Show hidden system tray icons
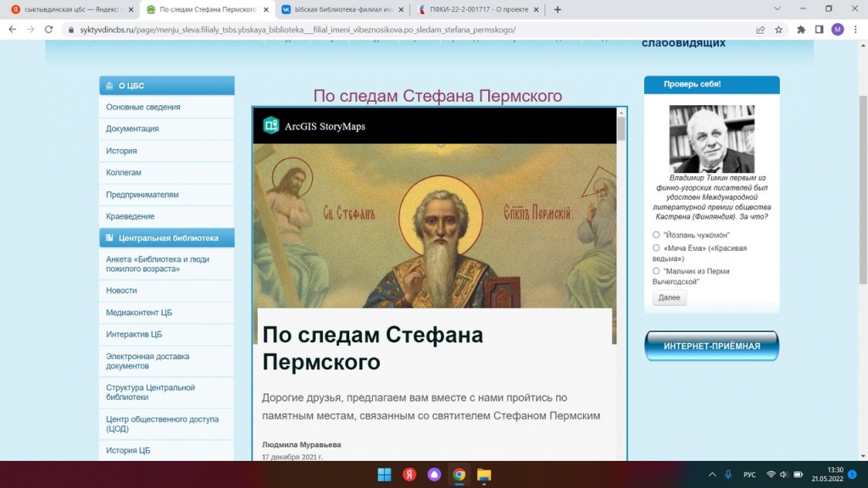Viewport: 868px width, 488px height. coord(712,474)
